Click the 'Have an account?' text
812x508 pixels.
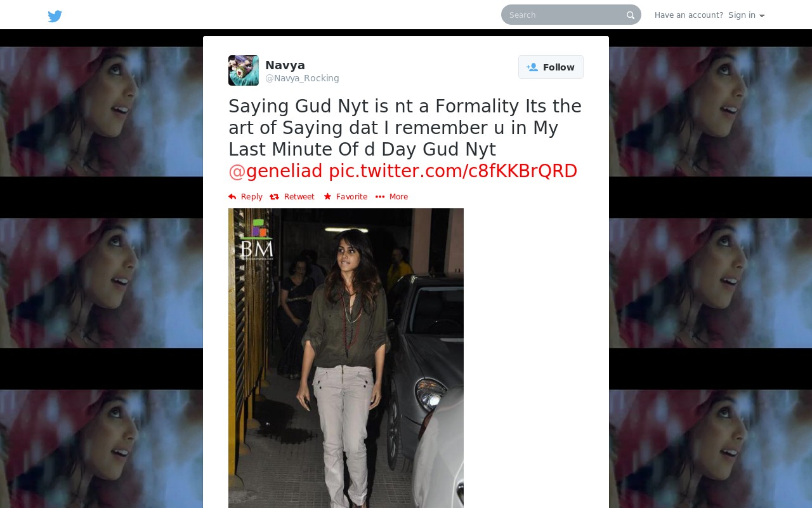[689, 15]
